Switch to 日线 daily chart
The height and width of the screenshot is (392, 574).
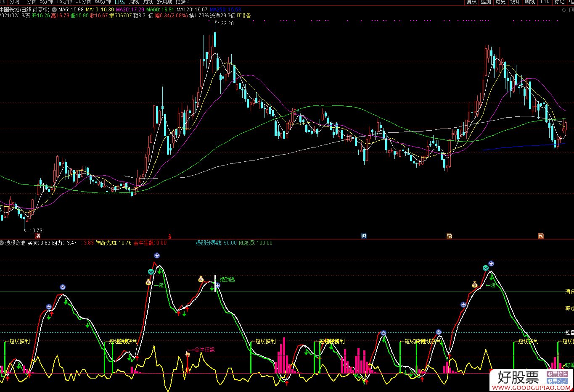click(x=120, y=2)
